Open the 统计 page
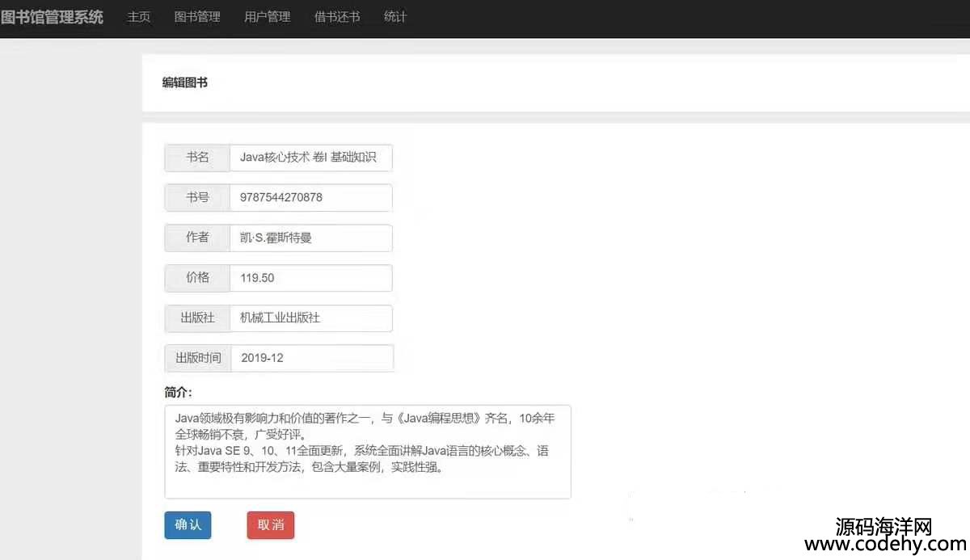 [395, 17]
